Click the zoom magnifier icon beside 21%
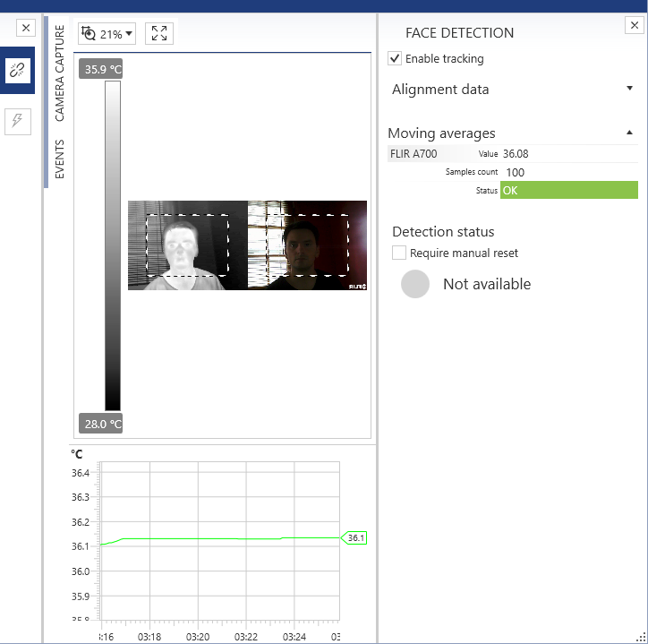 pyautogui.click(x=88, y=34)
